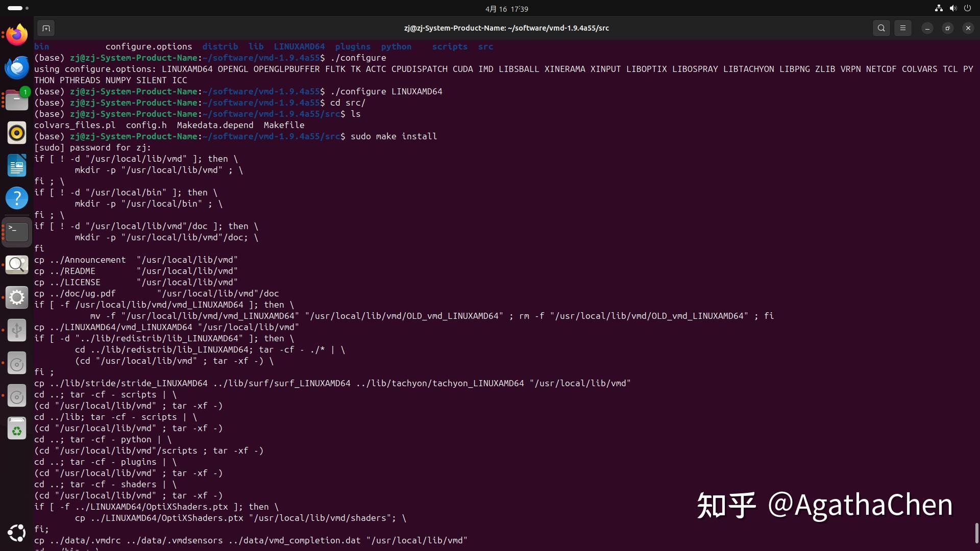This screenshot has height=551, width=980.
Task: Minimize the terminal window
Action: coord(927,28)
